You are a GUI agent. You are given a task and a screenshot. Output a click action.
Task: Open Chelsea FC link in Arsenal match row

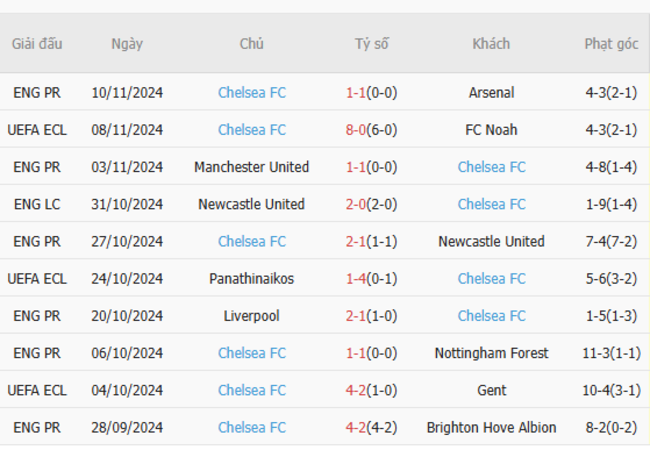pos(252,92)
